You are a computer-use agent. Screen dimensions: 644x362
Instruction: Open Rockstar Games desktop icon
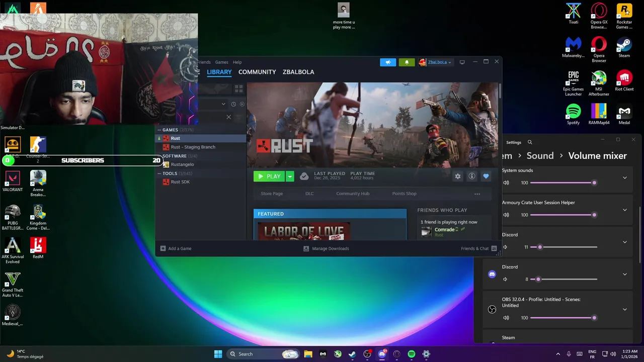[x=624, y=17]
